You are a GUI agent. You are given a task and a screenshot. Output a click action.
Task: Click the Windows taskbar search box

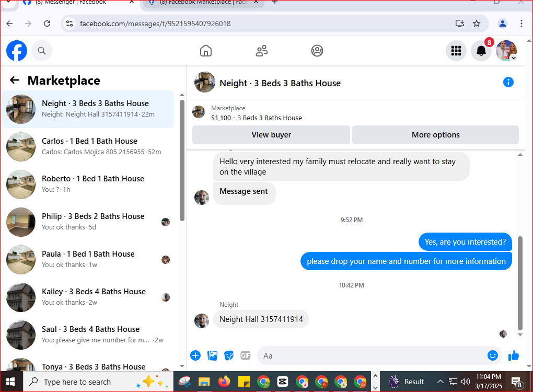click(98, 382)
